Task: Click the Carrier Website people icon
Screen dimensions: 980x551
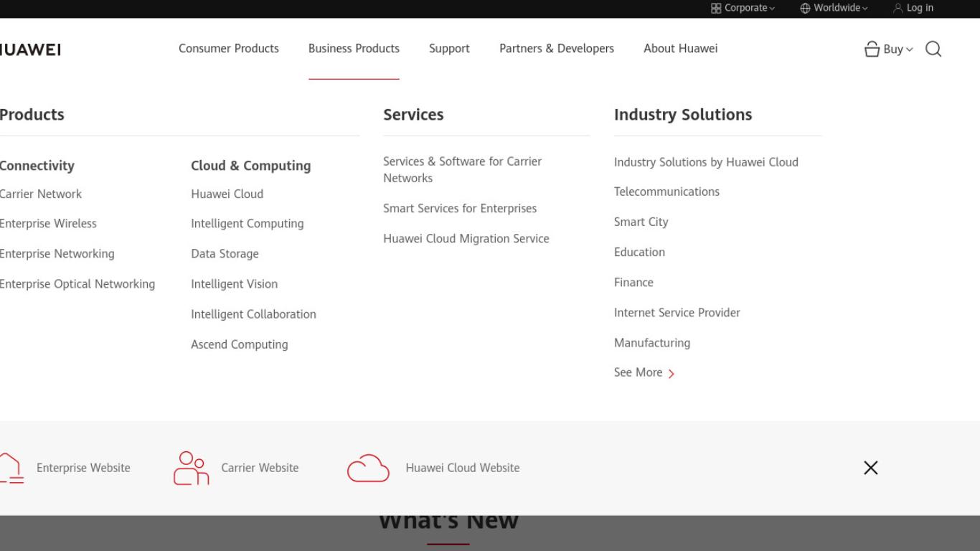Action: [x=191, y=468]
